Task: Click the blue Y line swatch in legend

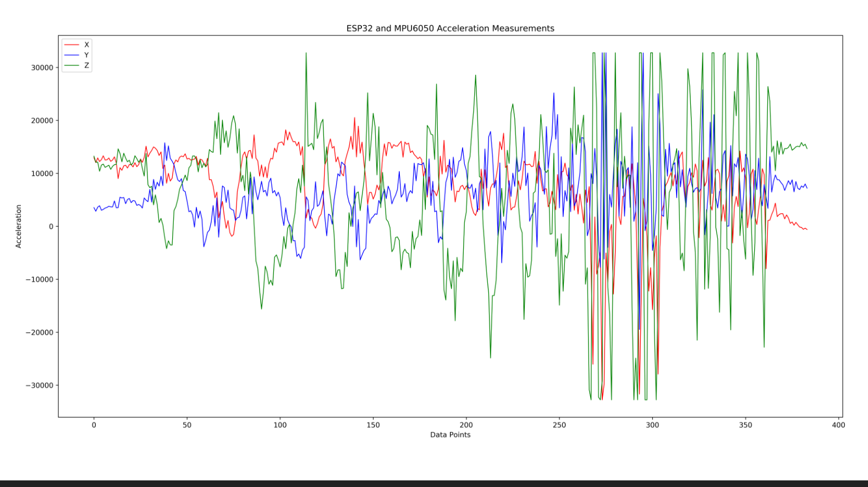Action: 72,55
